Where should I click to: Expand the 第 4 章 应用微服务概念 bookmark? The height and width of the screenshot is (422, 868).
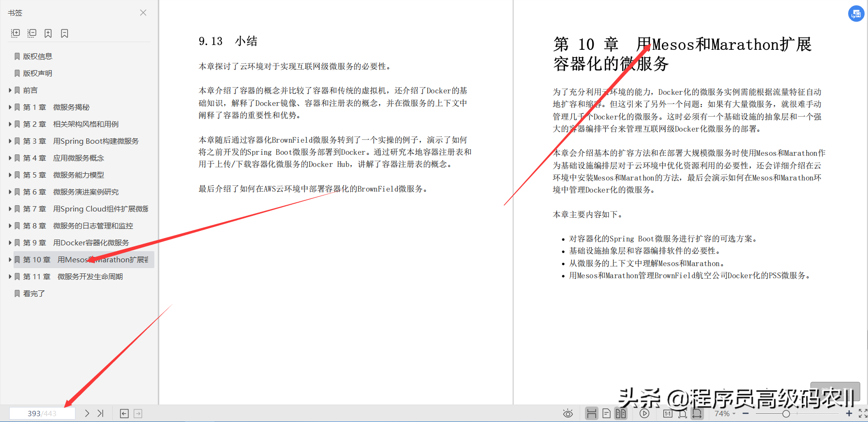click(10, 158)
